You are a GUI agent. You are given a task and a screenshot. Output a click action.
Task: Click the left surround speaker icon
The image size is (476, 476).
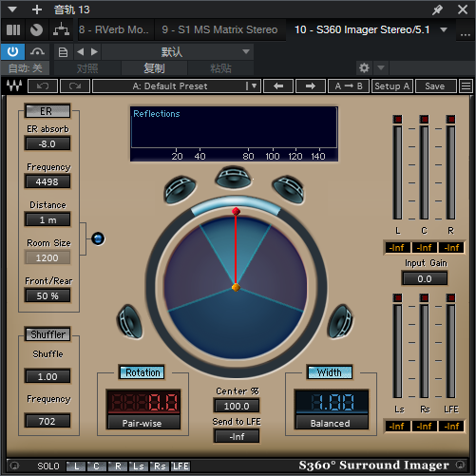point(130,322)
